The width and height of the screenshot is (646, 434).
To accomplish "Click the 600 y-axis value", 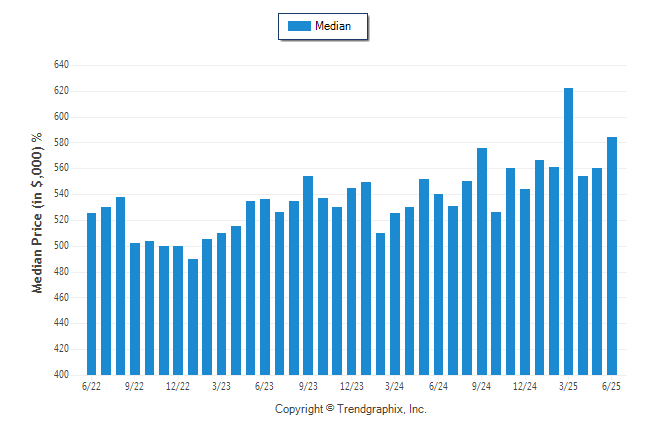I will coord(61,117).
